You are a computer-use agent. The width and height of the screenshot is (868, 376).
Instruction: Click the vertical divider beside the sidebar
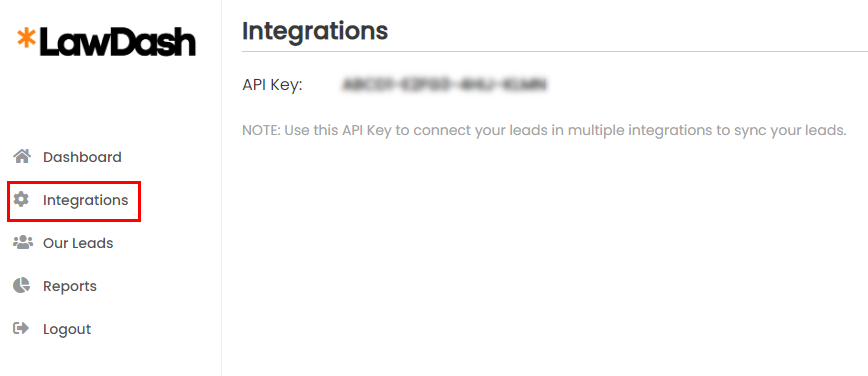pyautogui.click(x=221, y=188)
